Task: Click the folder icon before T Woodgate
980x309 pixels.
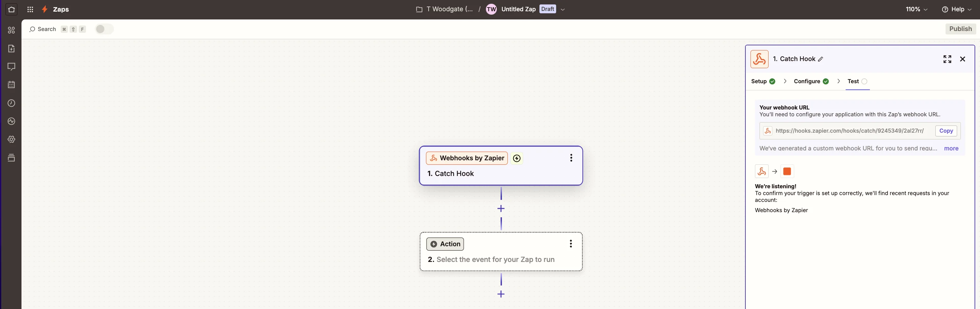Action: [x=419, y=10]
